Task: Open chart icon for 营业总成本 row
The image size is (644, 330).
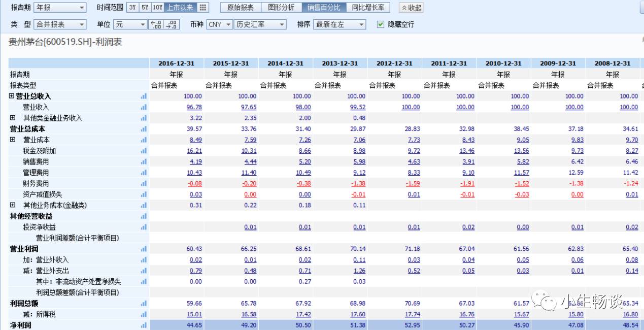Action: (x=144, y=129)
